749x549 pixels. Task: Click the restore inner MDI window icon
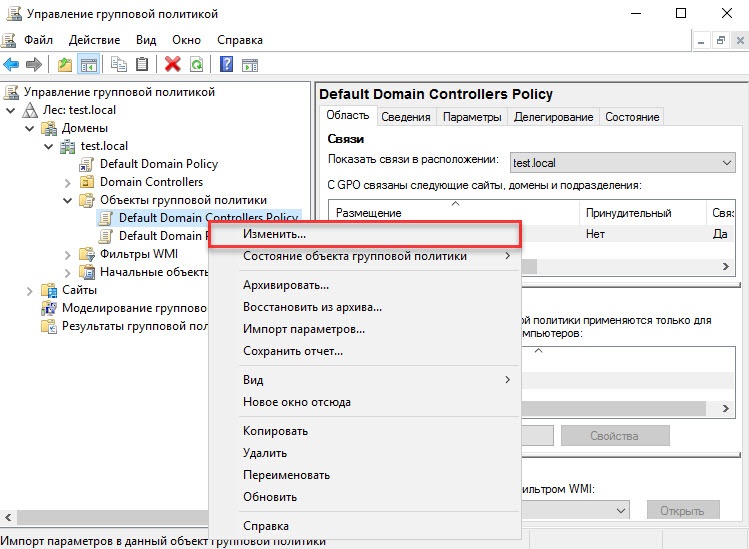(721, 40)
